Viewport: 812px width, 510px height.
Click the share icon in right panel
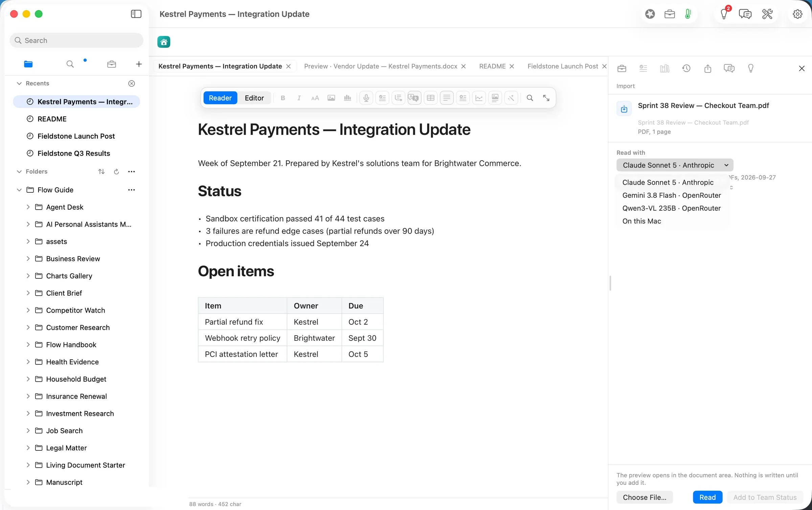click(x=708, y=68)
